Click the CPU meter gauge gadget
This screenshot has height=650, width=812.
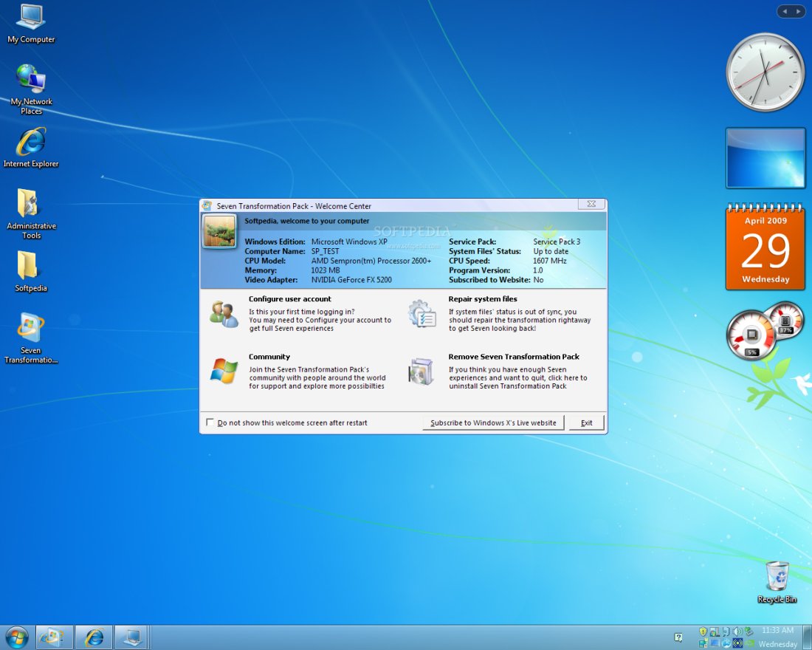point(752,335)
